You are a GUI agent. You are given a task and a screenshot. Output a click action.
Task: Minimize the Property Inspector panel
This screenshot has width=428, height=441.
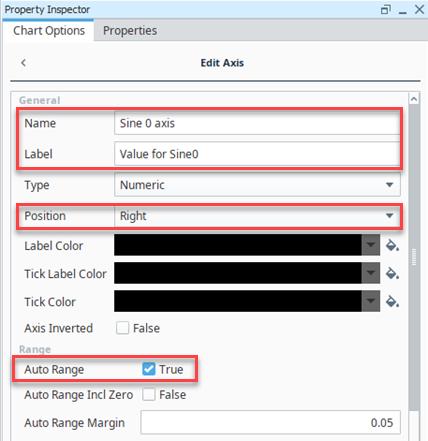403,10
